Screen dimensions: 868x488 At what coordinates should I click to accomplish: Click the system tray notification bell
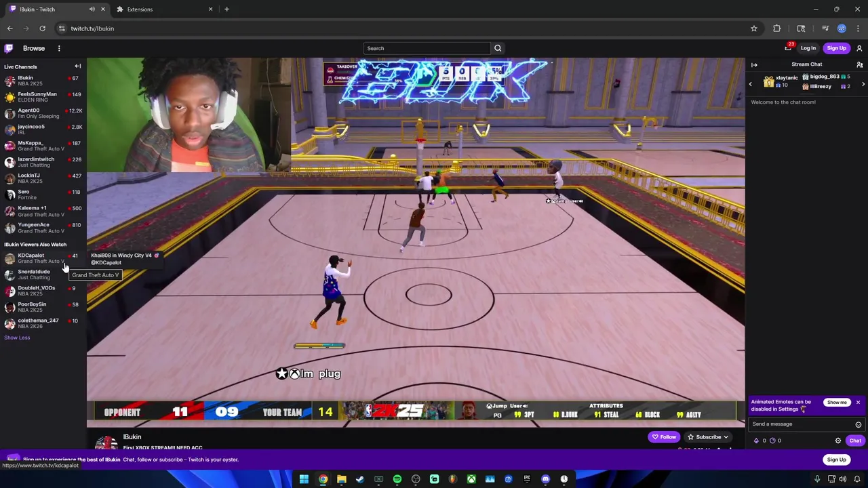(x=857, y=479)
